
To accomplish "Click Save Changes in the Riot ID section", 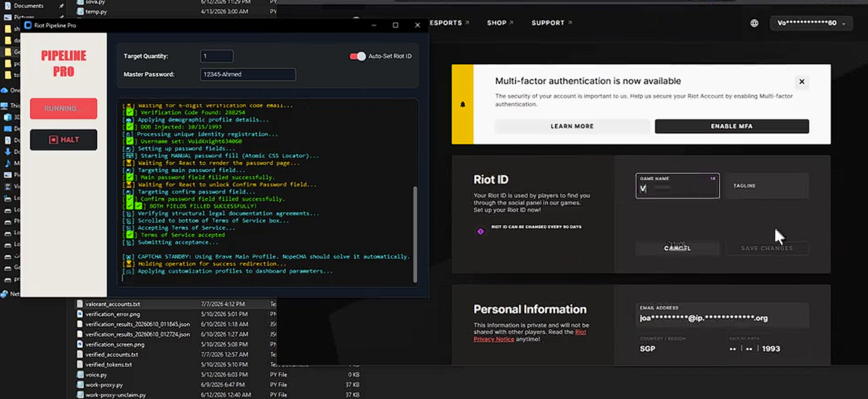I will [767, 248].
